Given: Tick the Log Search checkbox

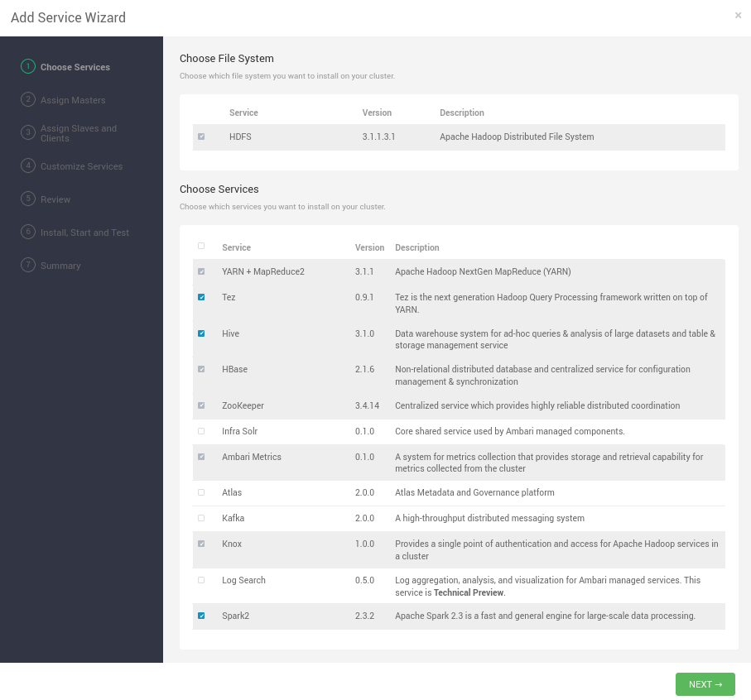Looking at the screenshot, I should (x=201, y=580).
